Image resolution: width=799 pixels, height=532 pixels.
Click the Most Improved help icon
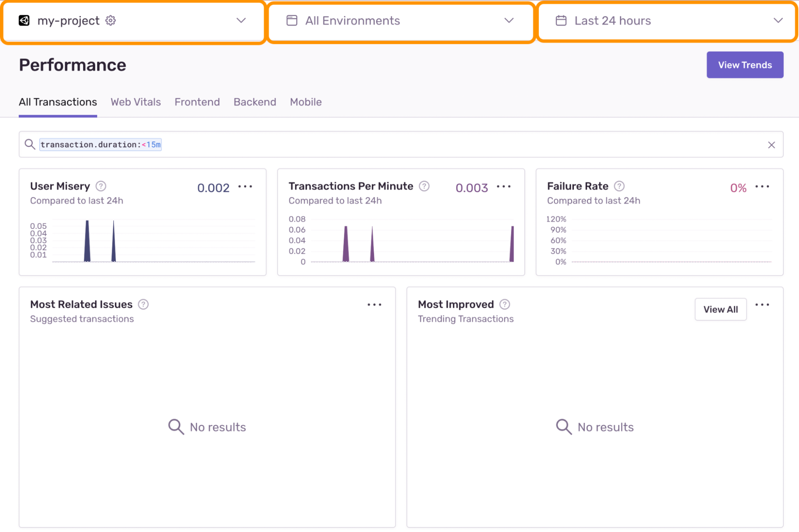point(505,305)
